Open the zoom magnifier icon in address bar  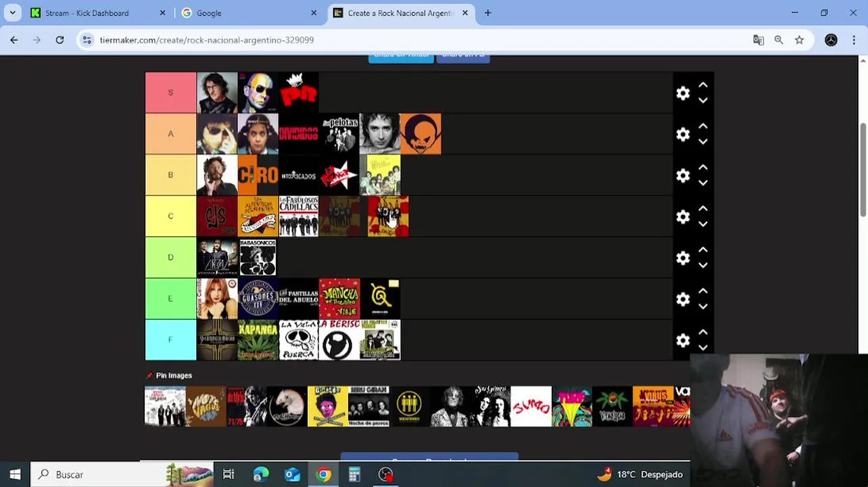coord(779,40)
